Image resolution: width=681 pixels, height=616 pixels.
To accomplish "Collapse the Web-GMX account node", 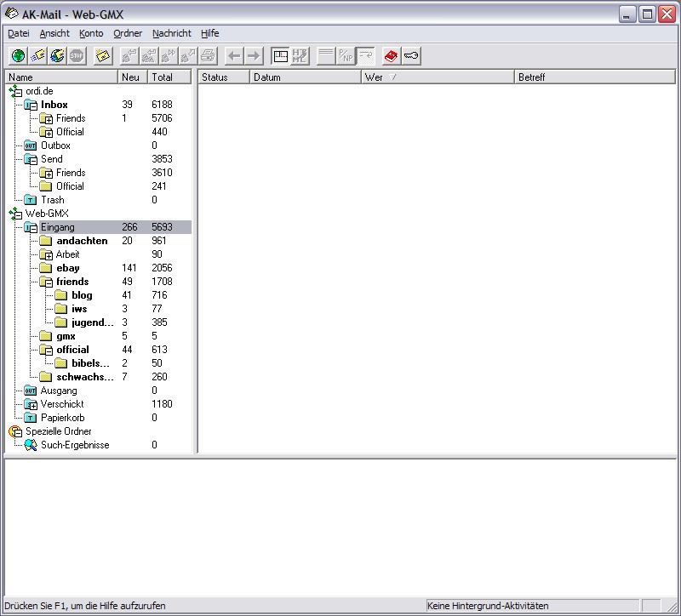I will (18, 215).
